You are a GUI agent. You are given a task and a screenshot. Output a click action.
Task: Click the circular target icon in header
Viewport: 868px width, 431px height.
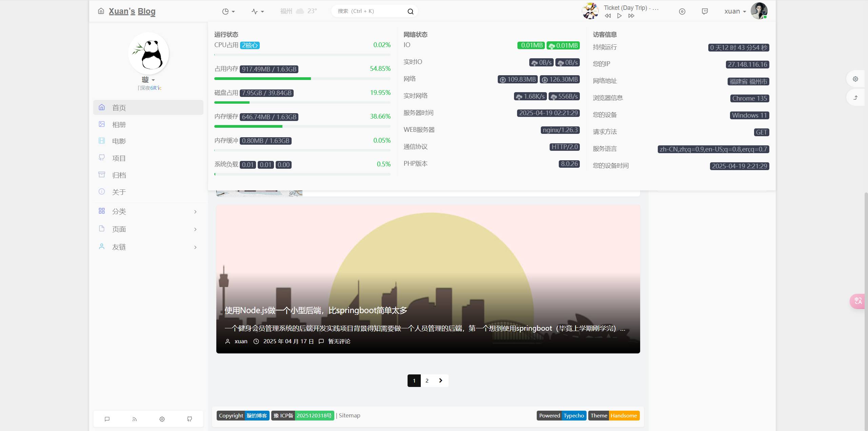click(x=682, y=12)
